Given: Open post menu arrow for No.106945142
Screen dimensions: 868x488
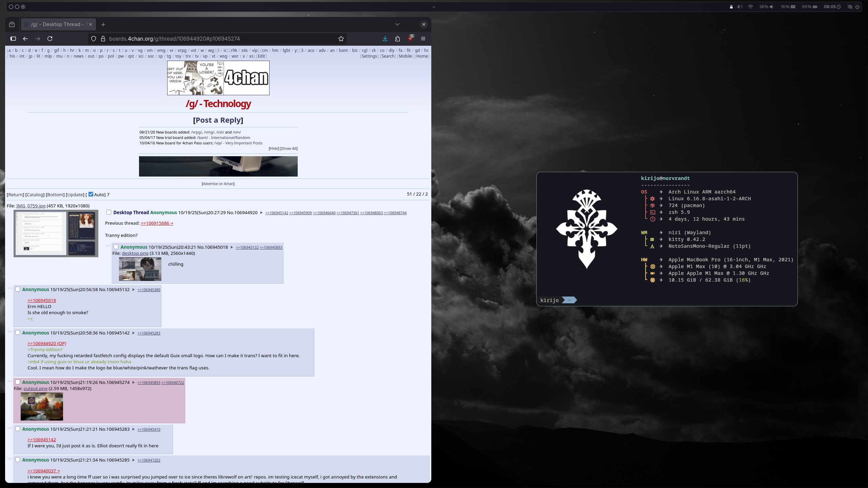Looking at the screenshot, I should (134, 333).
